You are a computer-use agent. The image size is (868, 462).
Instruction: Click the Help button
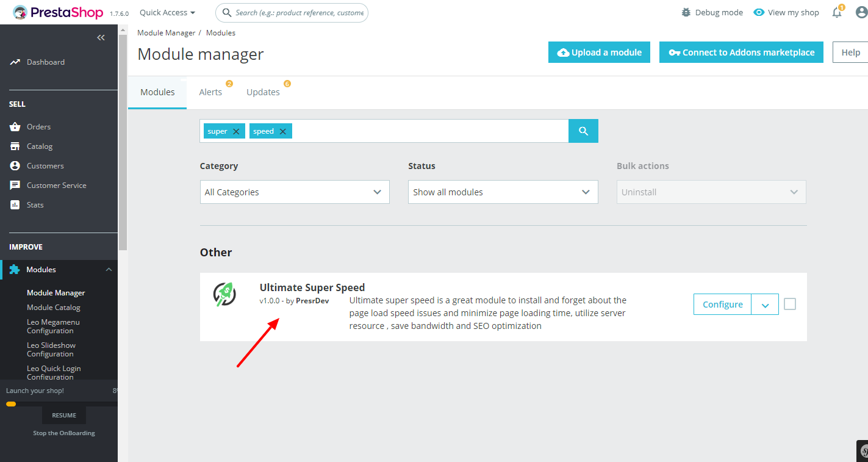coord(850,52)
